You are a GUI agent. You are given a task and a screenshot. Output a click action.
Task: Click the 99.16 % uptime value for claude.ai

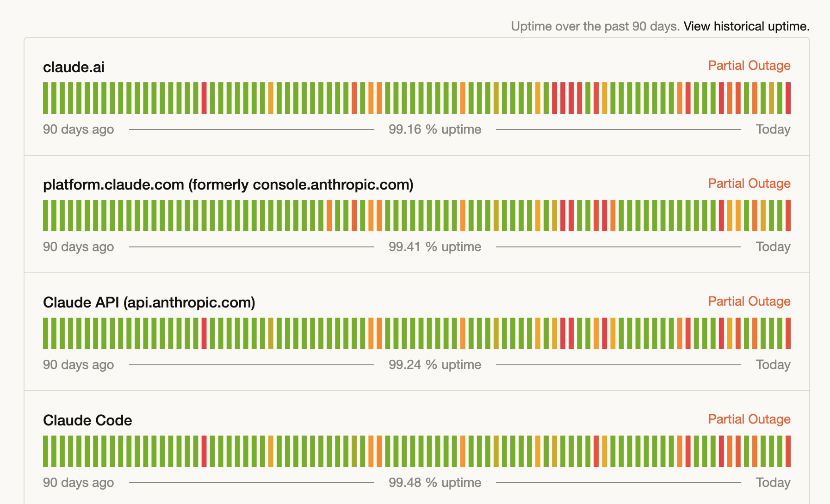coord(435,129)
